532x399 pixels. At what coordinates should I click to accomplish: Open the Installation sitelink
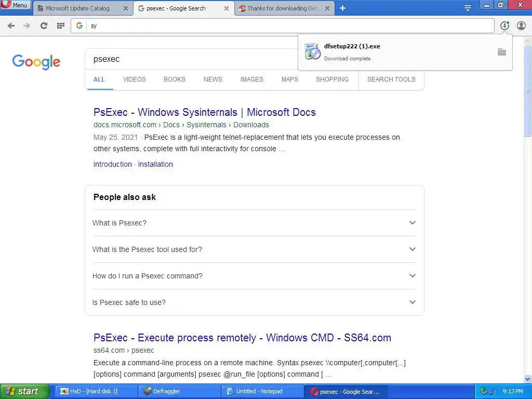(x=155, y=164)
